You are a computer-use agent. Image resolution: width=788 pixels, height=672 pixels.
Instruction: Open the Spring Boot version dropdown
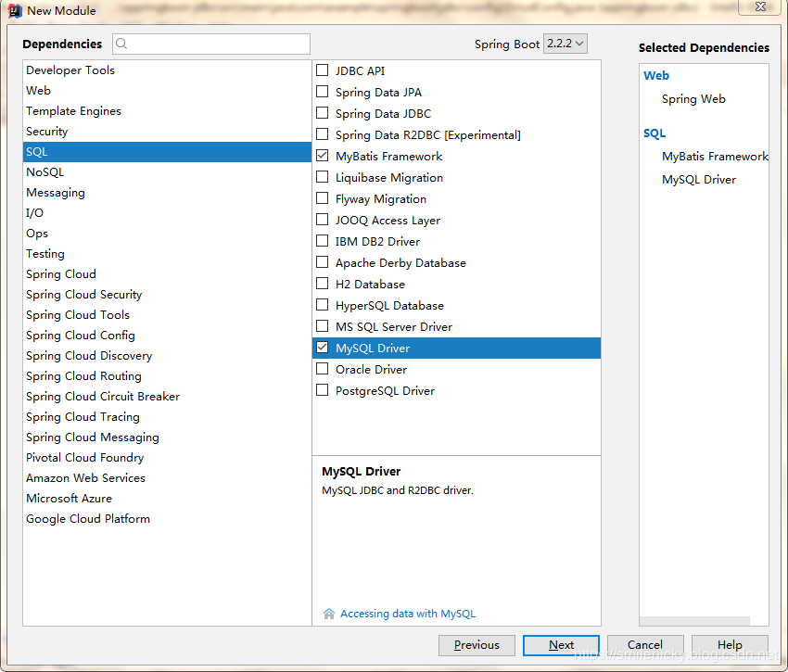tap(565, 44)
